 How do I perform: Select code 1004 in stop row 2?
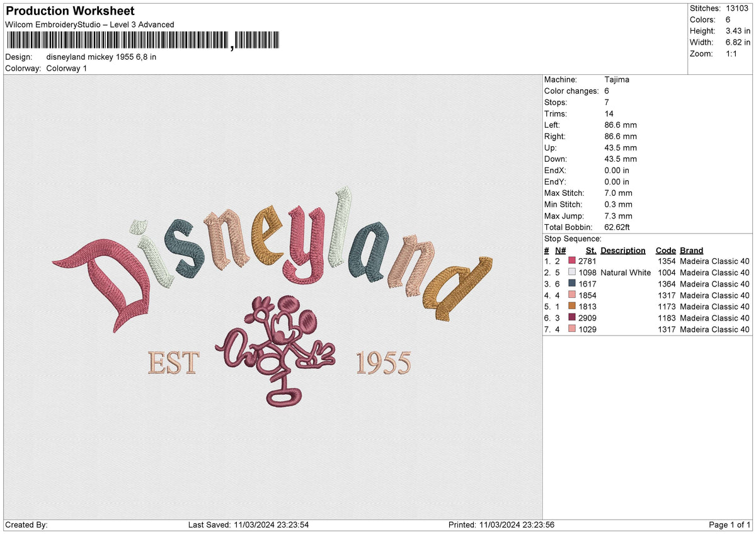pos(666,273)
